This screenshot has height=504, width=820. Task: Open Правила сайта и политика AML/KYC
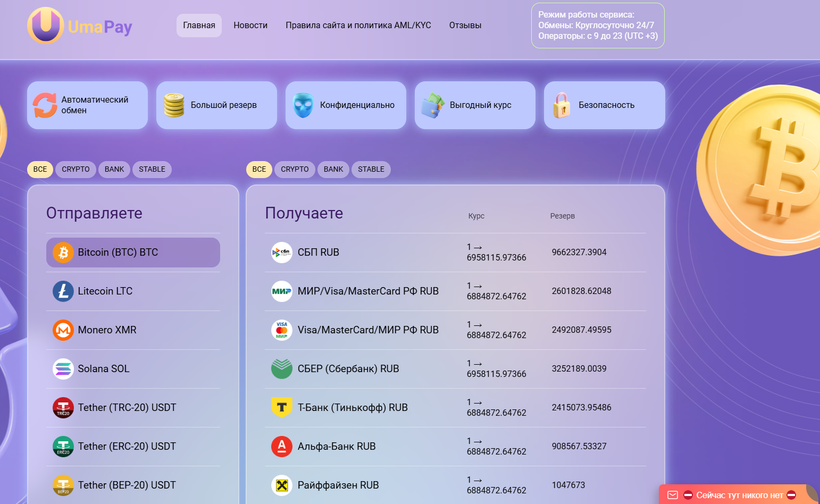358,26
